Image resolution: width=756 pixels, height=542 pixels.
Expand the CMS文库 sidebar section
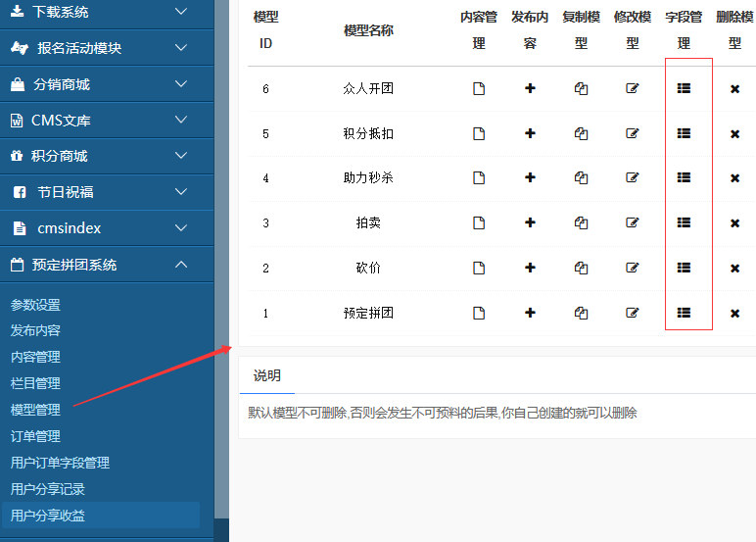(x=107, y=121)
